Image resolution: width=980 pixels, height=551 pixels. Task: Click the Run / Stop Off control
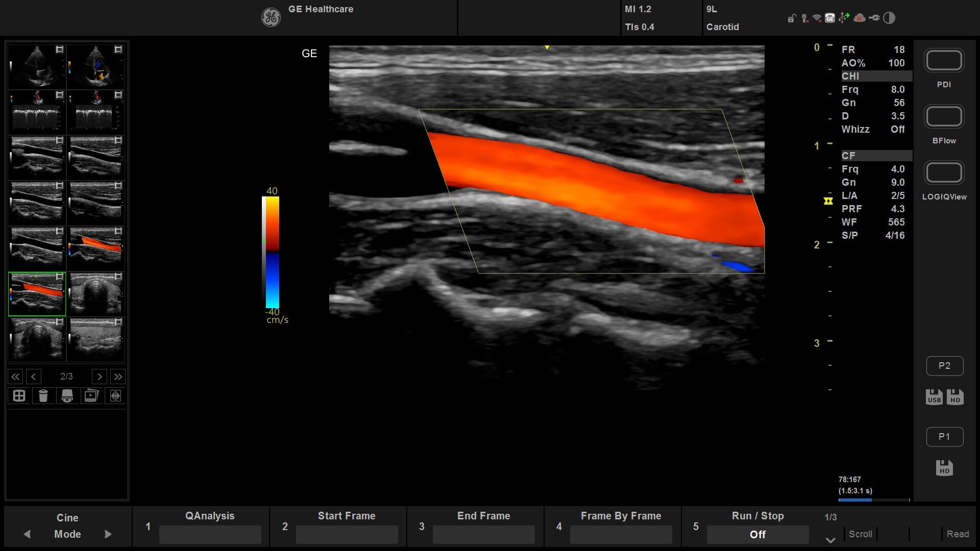[757, 534]
